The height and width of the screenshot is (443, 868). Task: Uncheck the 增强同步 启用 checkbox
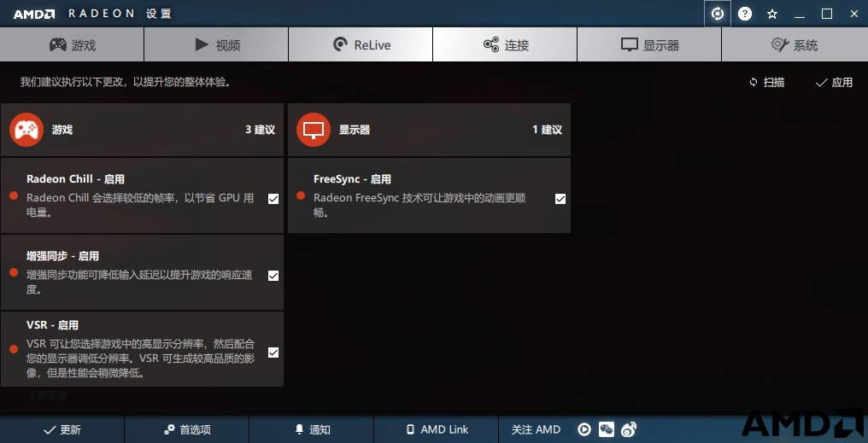273,276
